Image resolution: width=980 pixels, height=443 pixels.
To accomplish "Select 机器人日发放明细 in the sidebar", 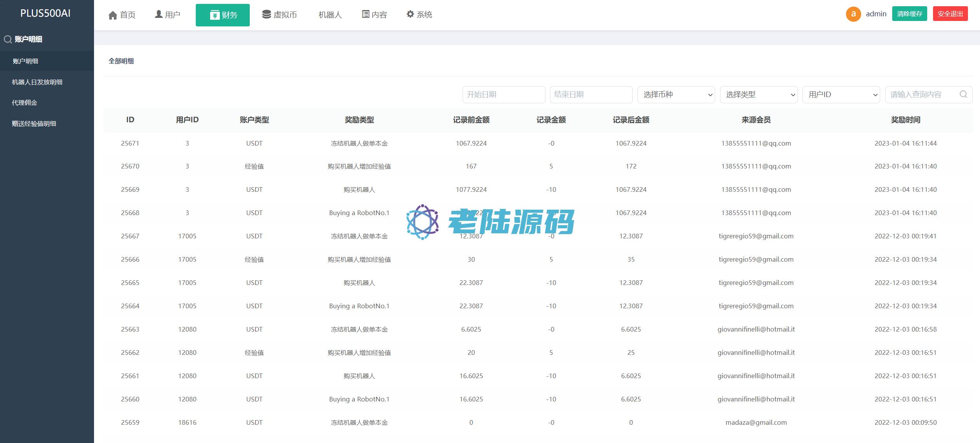I will 37,82.
